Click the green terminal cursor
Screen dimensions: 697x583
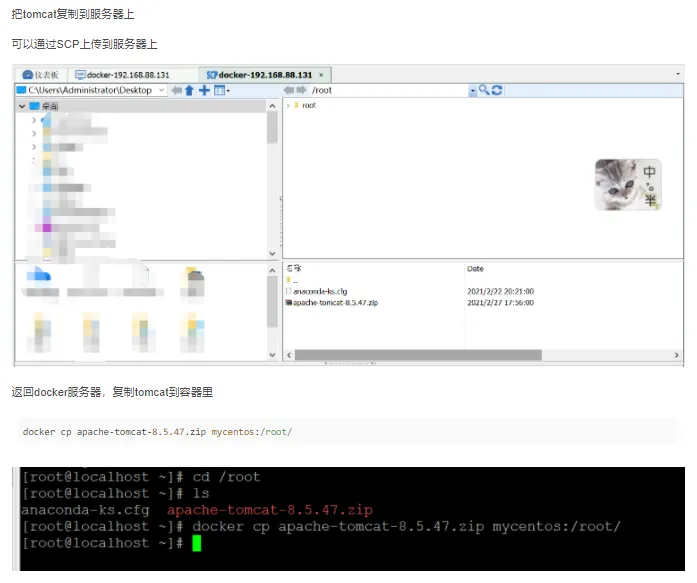point(196,543)
